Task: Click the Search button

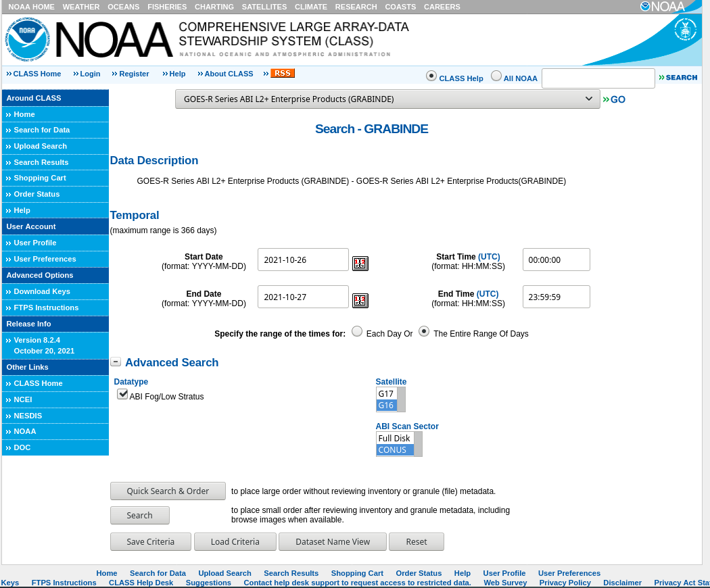Action: (x=139, y=515)
